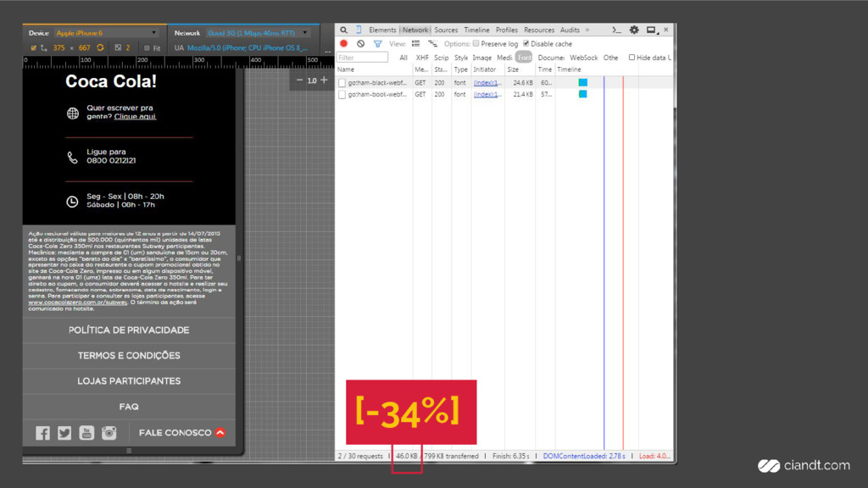This screenshot has width=868, height=488.
Task: Open the Instagram icon in page footer
Action: pos(109,433)
